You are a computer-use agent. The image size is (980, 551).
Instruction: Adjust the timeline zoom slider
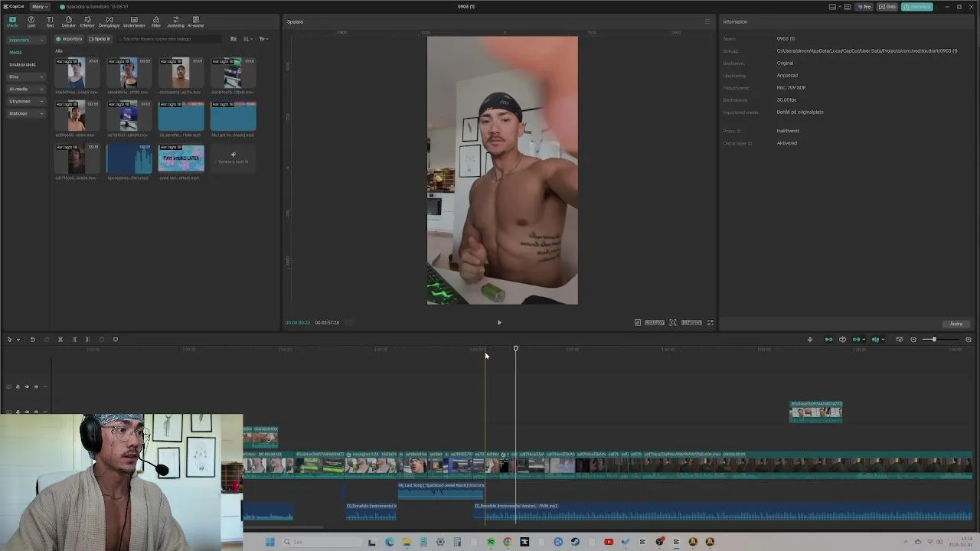(x=934, y=340)
